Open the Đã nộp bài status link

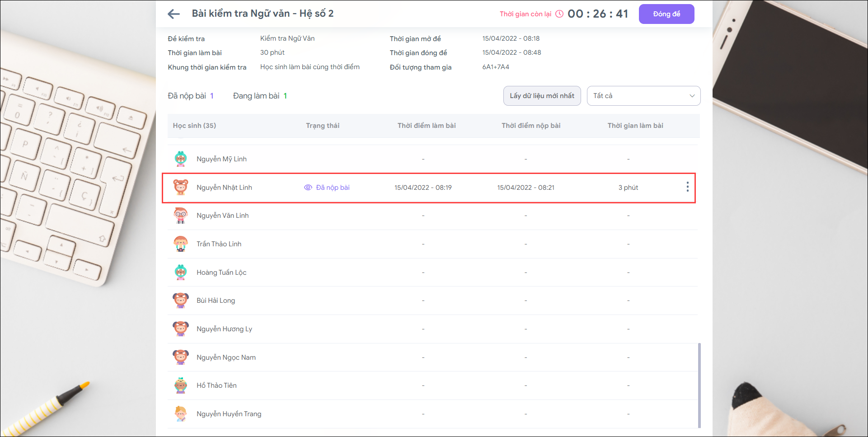point(333,188)
